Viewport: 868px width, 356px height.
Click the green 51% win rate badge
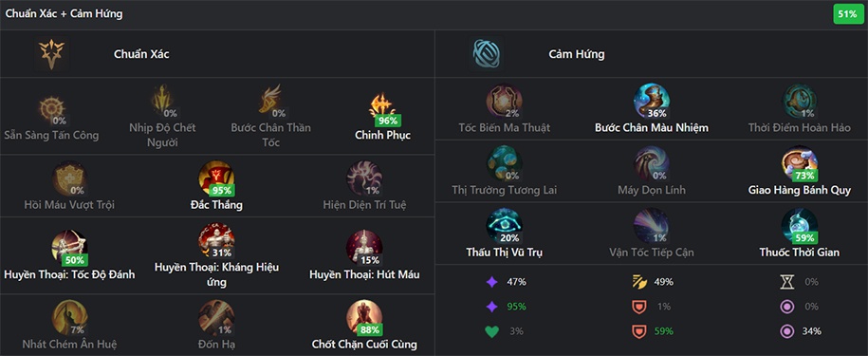point(847,14)
